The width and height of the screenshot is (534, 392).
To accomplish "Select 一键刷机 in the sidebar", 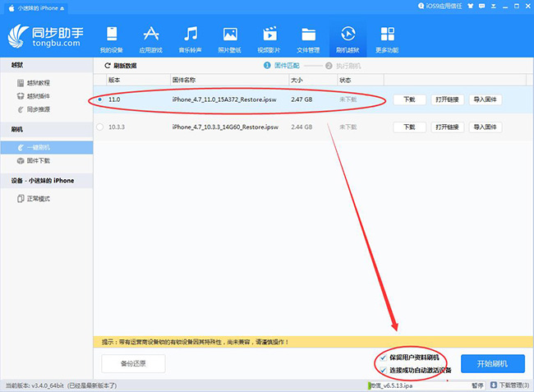I will coord(47,147).
